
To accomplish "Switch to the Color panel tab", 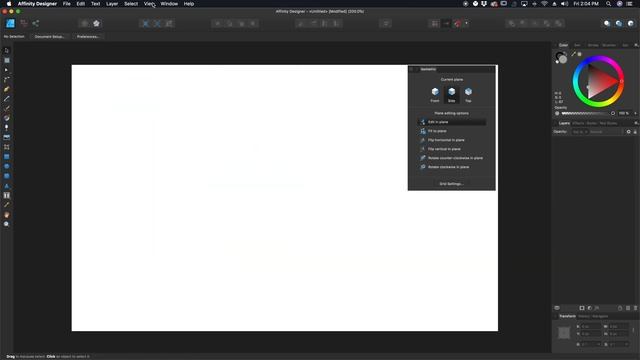I will coord(563,45).
